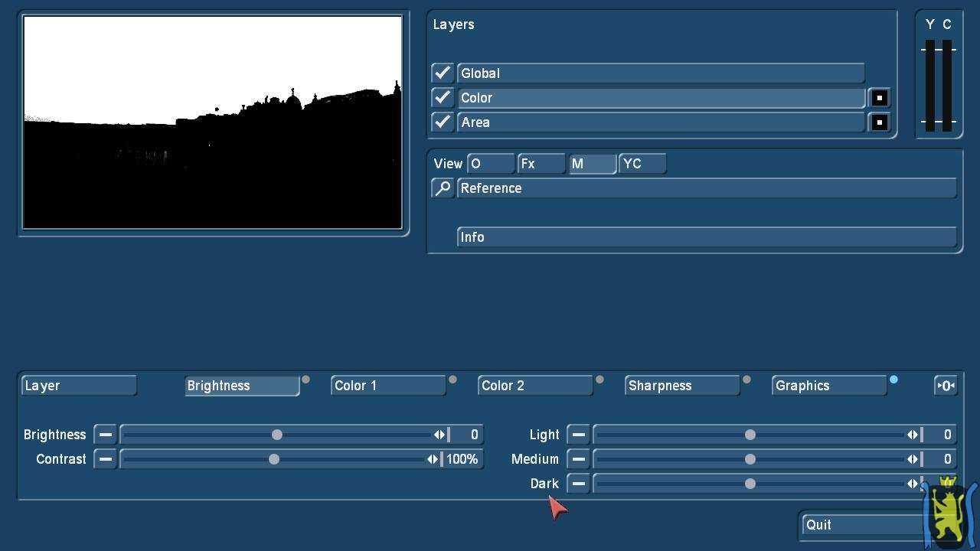Switch view to the Fx mode
This screenshot has width=980, height=551.
point(541,164)
